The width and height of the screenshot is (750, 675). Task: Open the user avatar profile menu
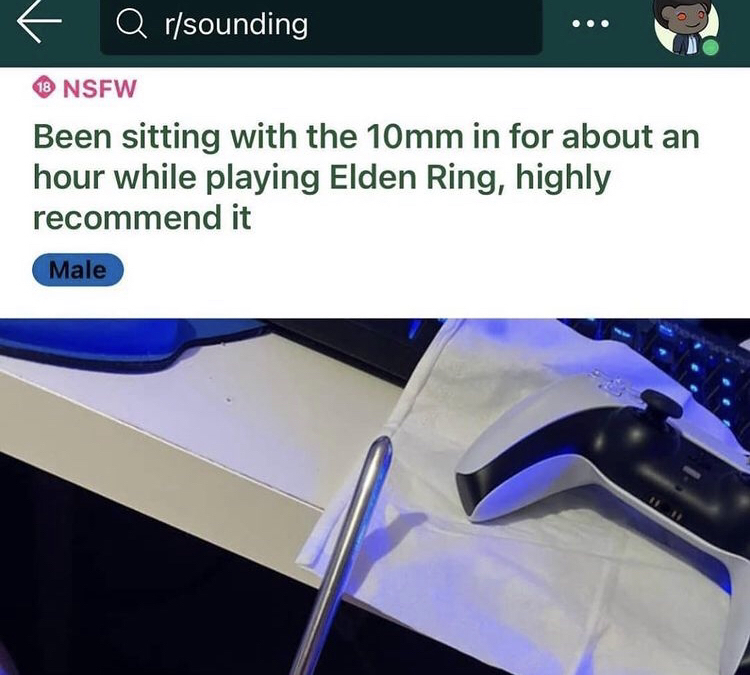coord(686,27)
